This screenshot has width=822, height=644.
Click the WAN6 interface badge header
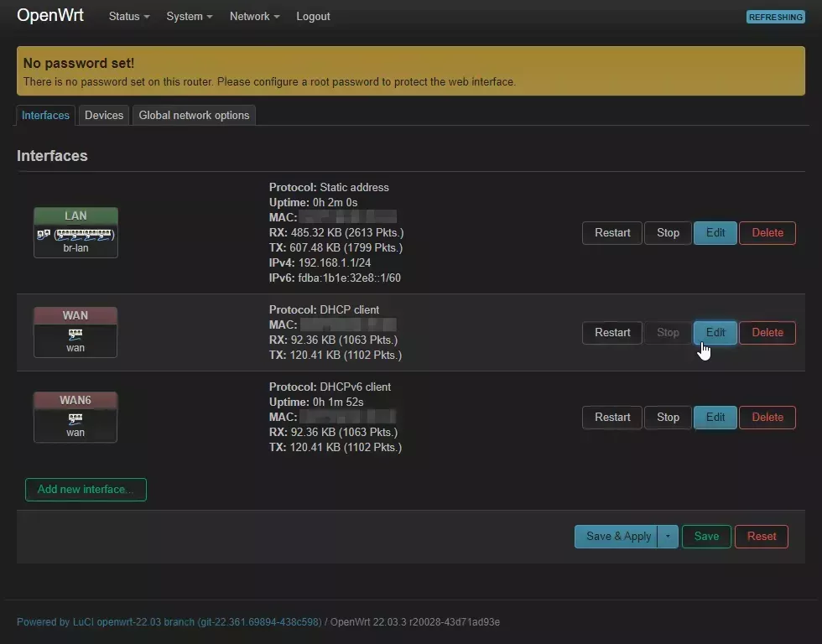(x=75, y=400)
